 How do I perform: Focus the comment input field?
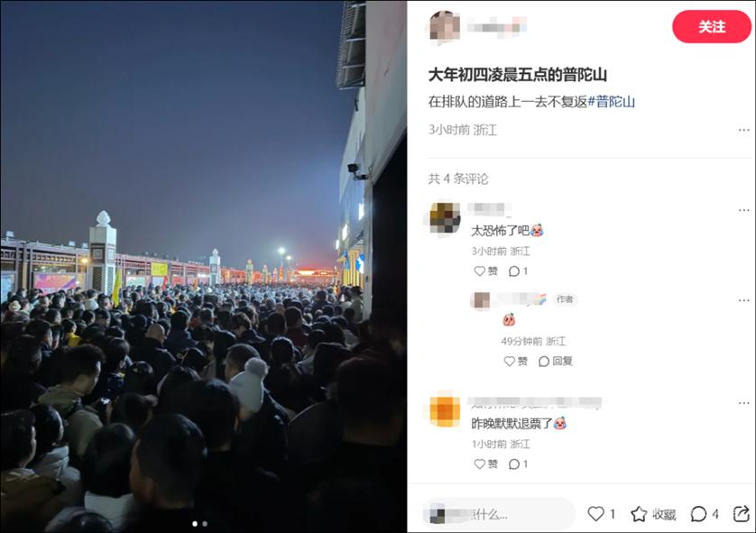(499, 514)
